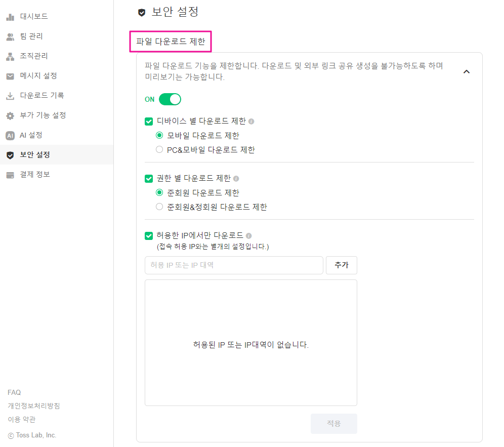Collapse the 파일 다운로드 제한 panel chevron
Screen dimensions: 504x447
467,72
